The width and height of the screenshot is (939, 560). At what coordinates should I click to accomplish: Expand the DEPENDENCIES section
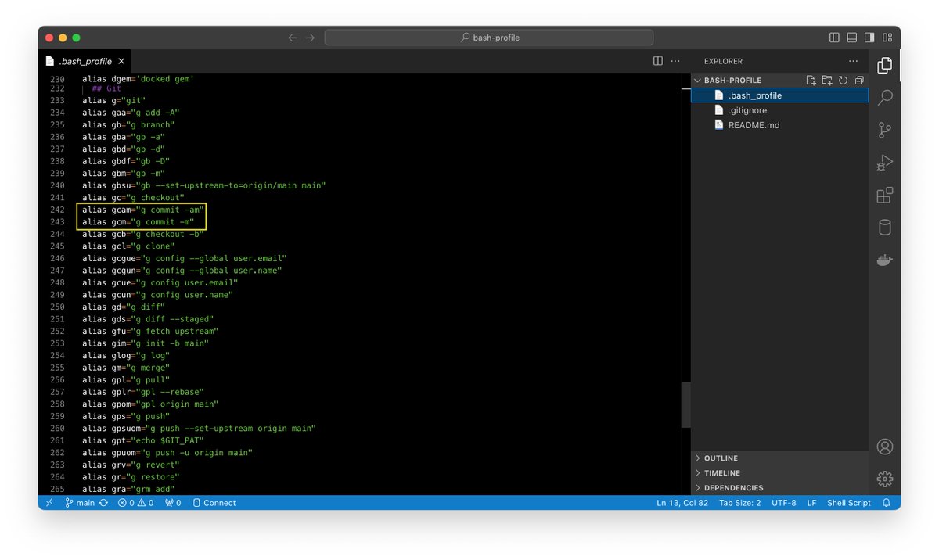coord(780,488)
